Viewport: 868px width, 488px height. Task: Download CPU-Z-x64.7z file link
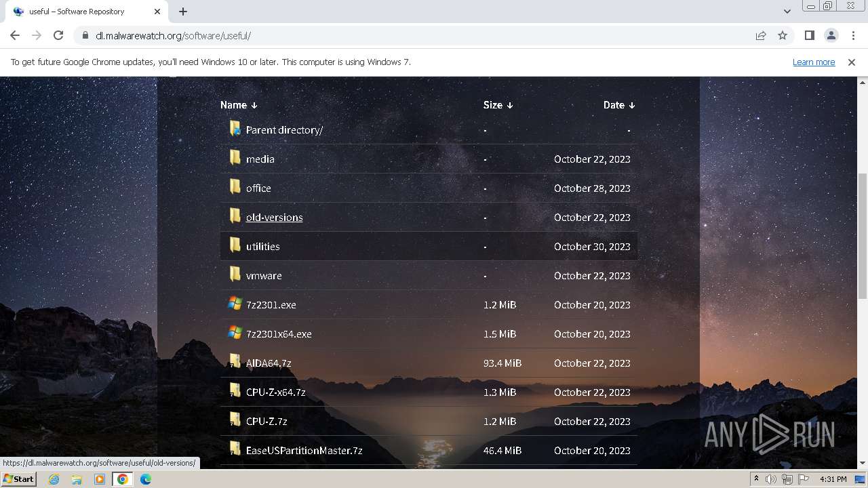tap(275, 392)
